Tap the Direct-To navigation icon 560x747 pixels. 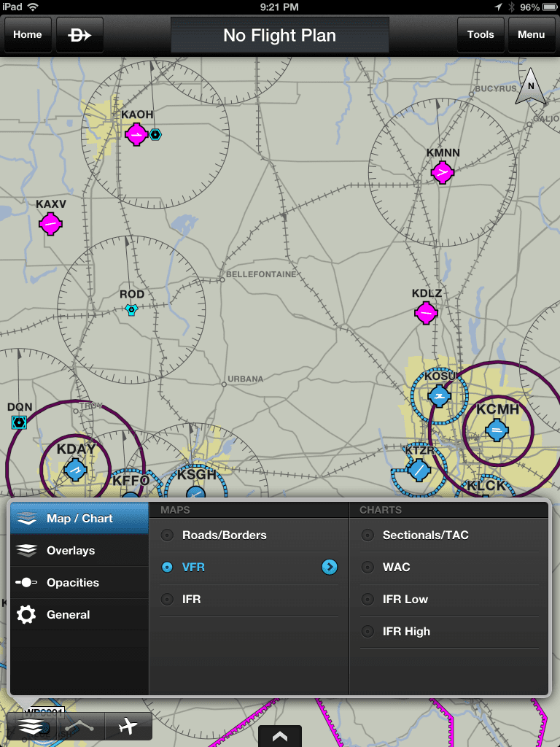79,35
